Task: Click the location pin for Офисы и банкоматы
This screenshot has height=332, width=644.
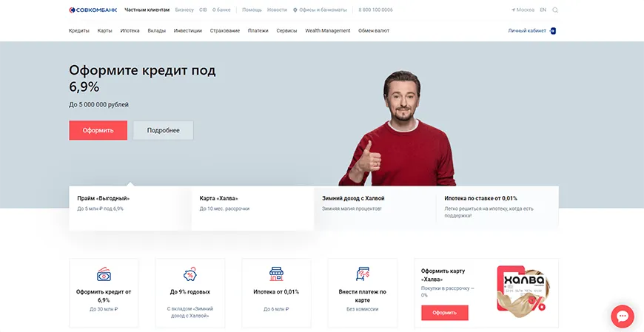Action: [295, 10]
